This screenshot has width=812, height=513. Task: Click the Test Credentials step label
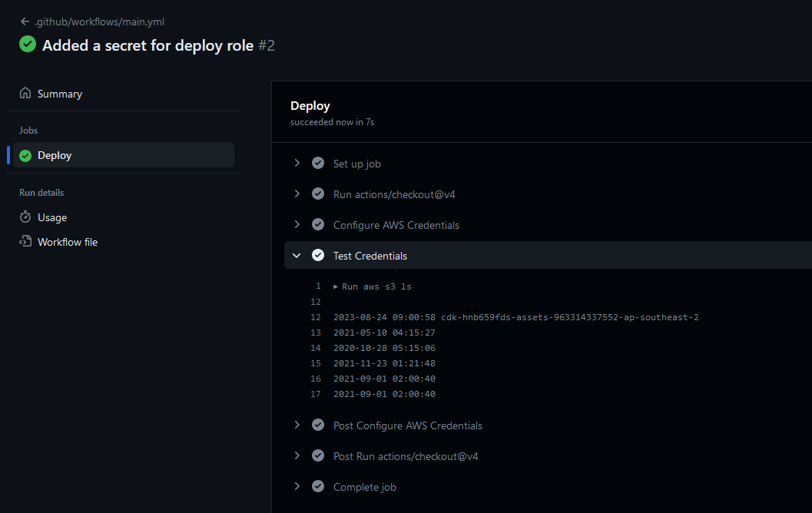coord(370,256)
